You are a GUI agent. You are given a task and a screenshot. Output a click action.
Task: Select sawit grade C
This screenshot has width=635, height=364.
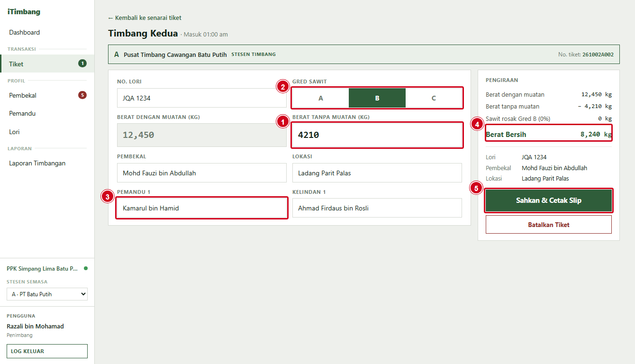coord(434,98)
